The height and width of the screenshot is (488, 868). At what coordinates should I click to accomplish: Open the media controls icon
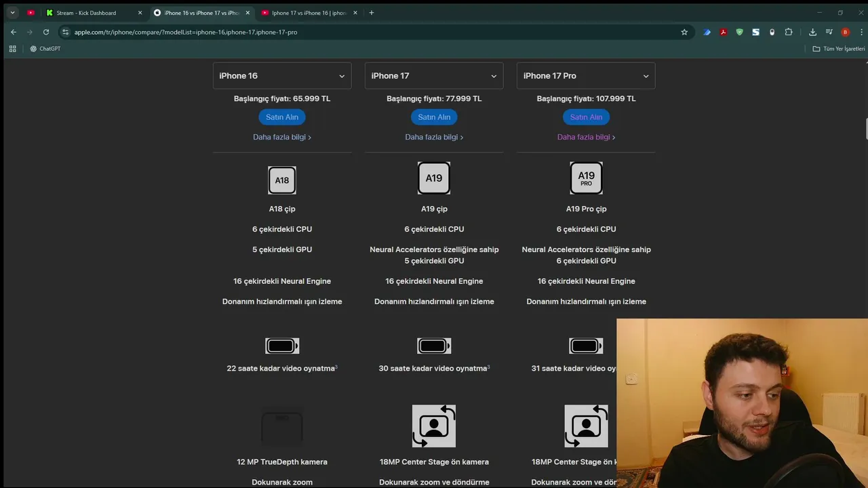point(829,32)
